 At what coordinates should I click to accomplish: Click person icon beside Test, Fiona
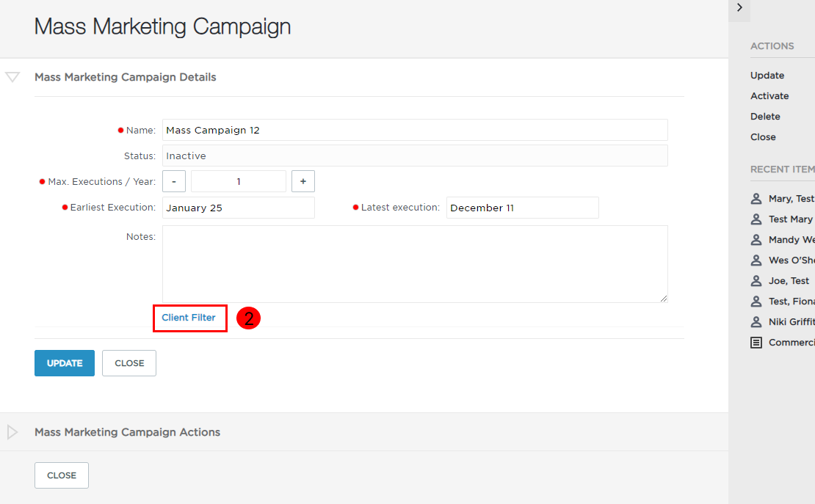point(756,302)
